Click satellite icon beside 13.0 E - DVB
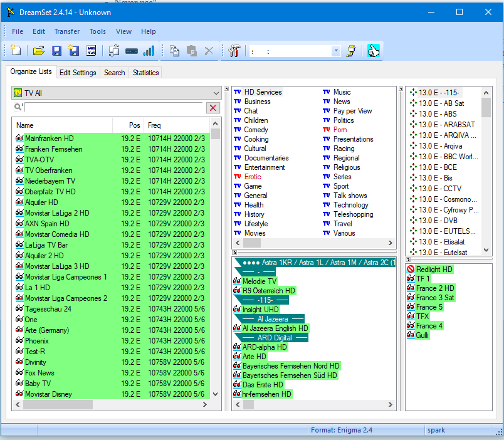504x440 pixels. (413, 221)
